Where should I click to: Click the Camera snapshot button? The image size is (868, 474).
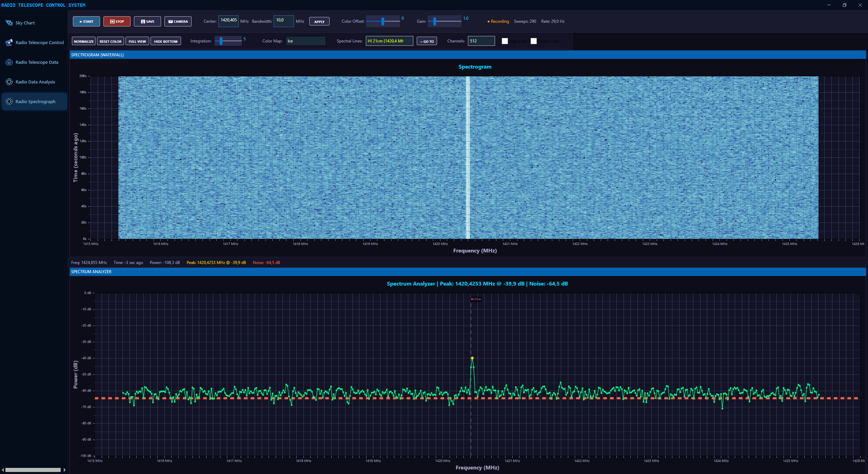click(x=178, y=21)
